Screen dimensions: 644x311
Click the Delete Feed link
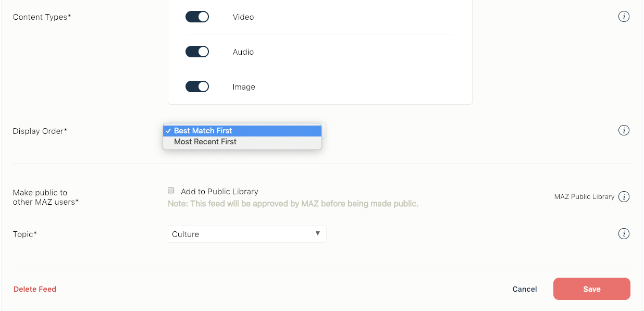pos(35,289)
